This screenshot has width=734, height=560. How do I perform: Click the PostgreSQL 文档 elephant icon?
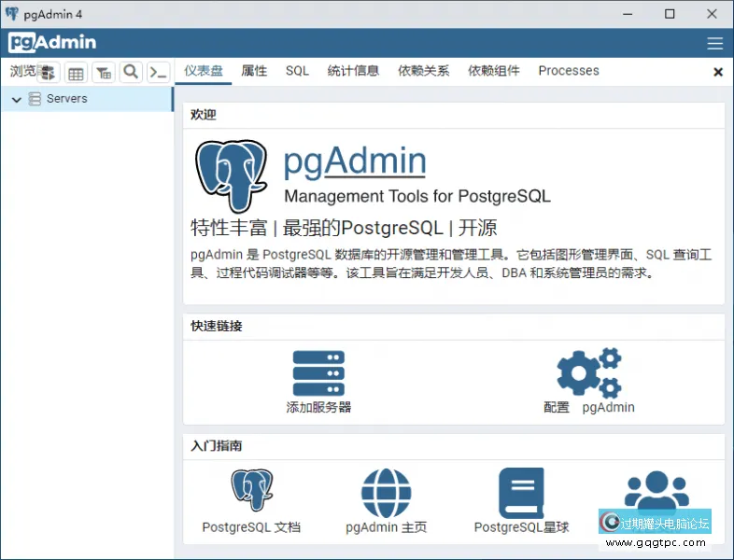[x=252, y=489]
